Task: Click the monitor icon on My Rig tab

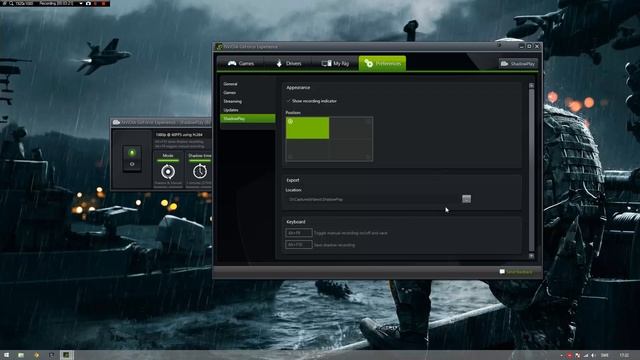Action: point(326,63)
